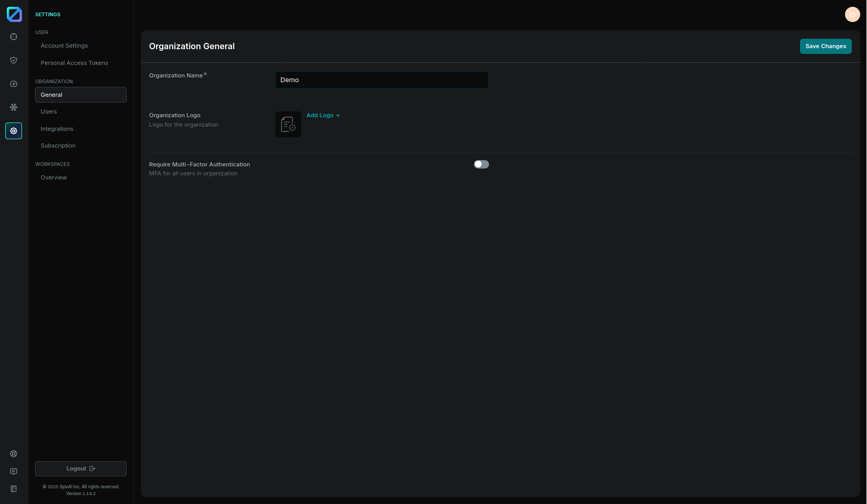Viewport: 867px width, 504px height.
Task: Open the shield checkmark icon in sidebar
Action: pos(14,60)
